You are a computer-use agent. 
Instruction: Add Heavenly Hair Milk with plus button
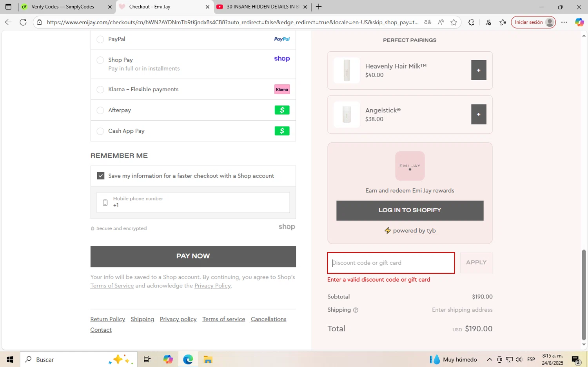(x=479, y=70)
